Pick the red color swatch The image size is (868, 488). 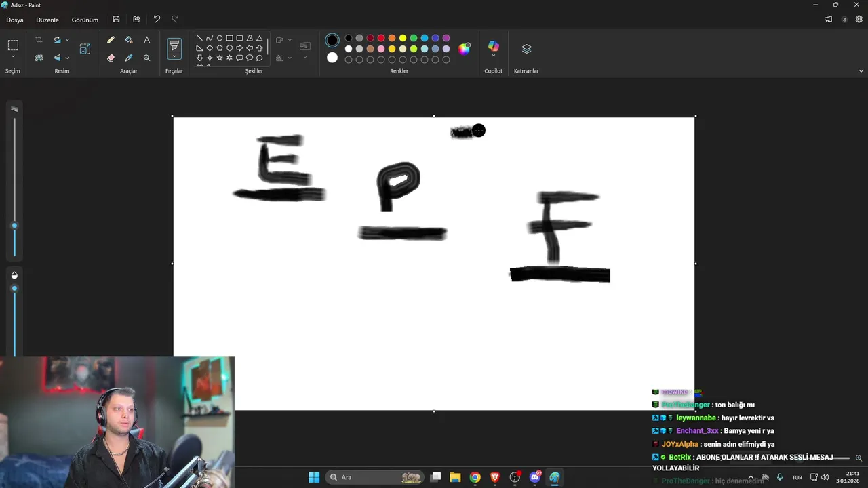381,38
